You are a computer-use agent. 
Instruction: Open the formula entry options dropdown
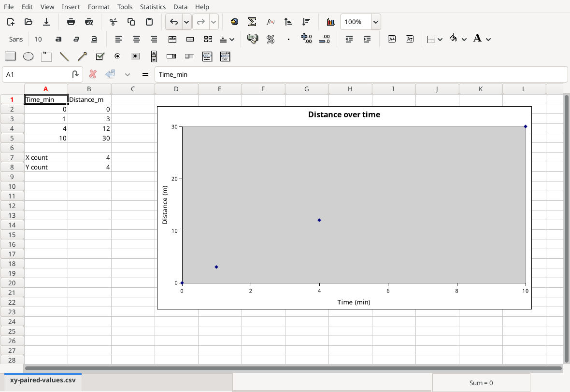[x=127, y=74]
